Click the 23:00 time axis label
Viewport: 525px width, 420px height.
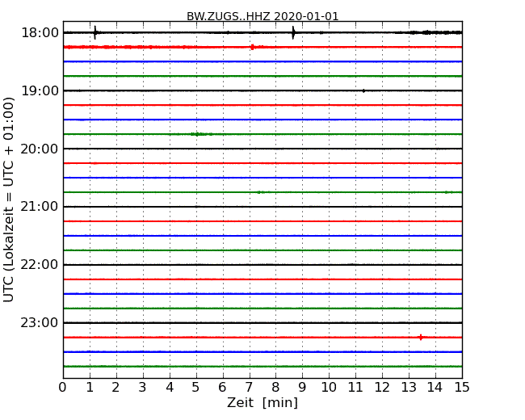(x=40, y=323)
